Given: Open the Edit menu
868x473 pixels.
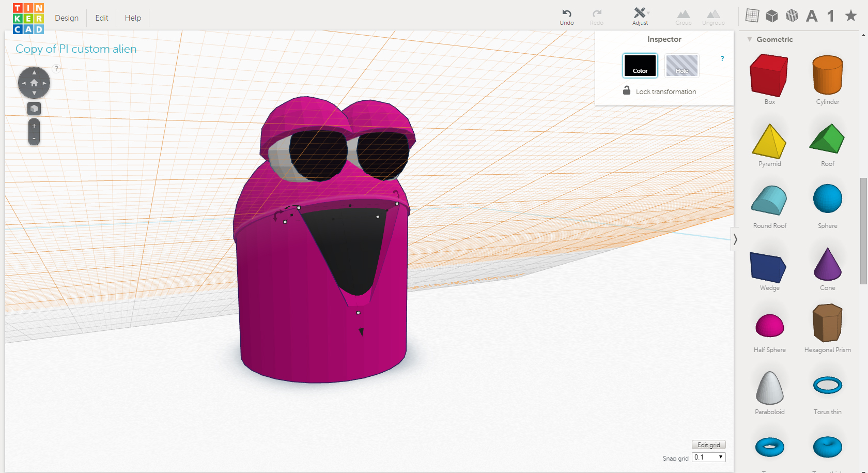Looking at the screenshot, I should [x=102, y=18].
